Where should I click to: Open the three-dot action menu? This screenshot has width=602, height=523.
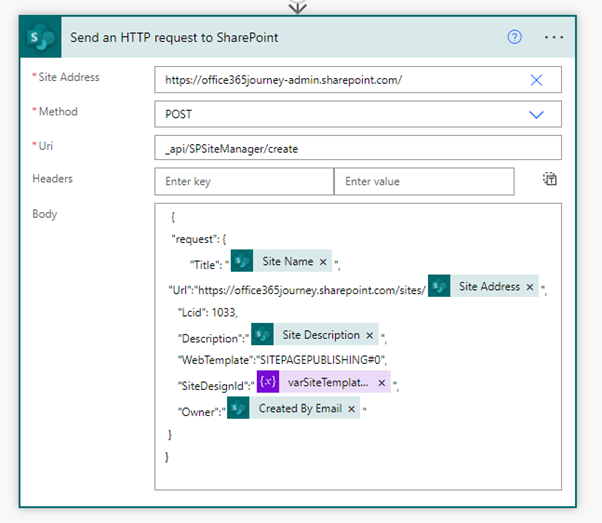coord(554,37)
